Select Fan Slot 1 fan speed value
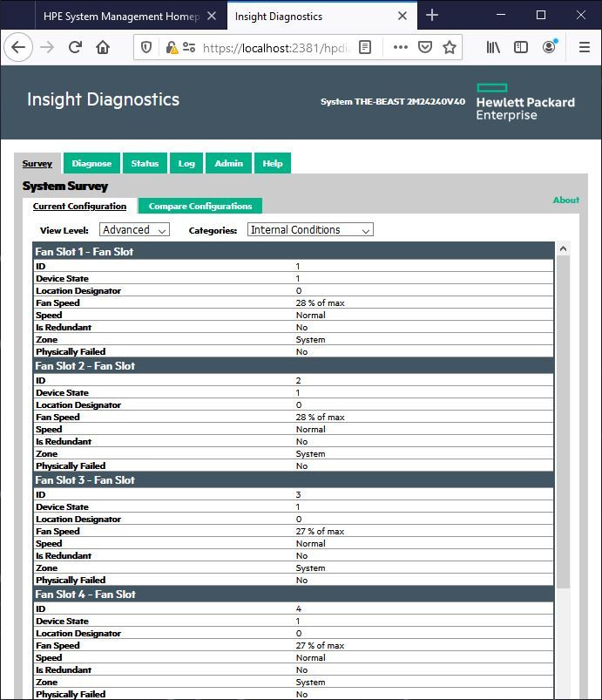602x700 pixels. pyautogui.click(x=320, y=302)
